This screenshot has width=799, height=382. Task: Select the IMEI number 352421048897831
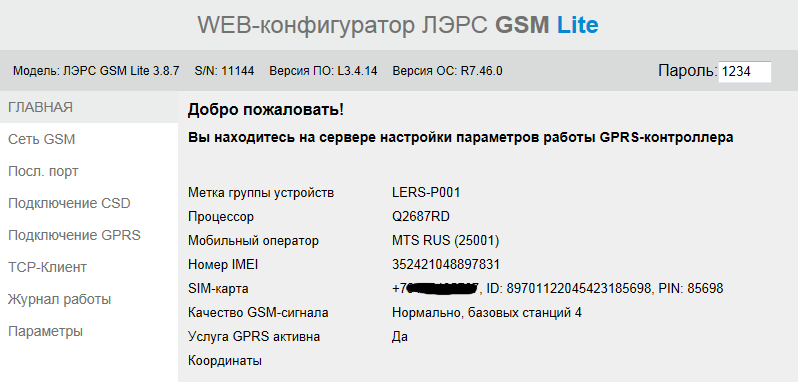(446, 265)
